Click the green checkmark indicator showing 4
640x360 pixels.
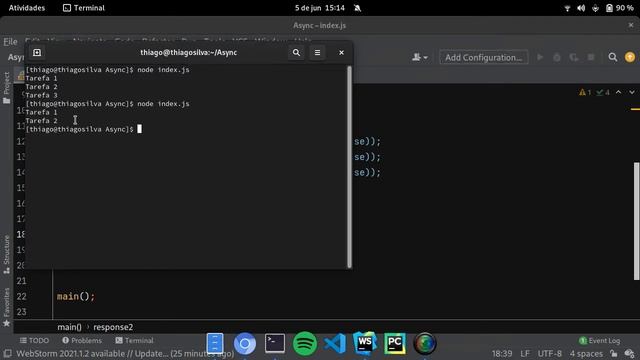point(603,93)
